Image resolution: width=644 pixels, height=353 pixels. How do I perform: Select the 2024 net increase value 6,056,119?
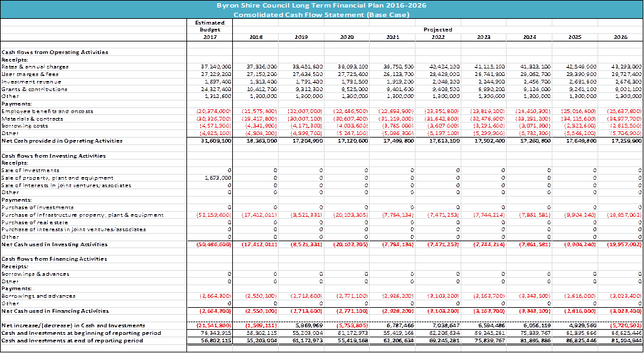pyautogui.click(x=535, y=325)
